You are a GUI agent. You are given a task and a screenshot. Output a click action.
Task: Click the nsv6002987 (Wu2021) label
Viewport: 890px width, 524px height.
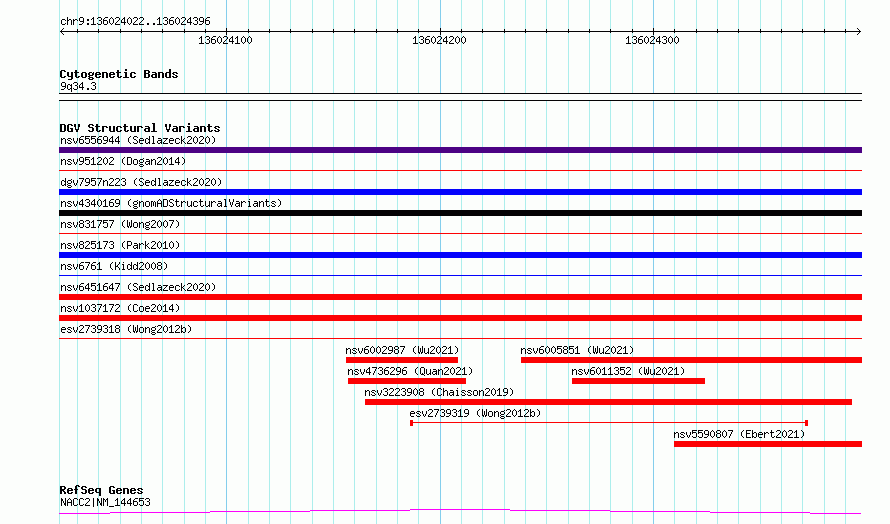click(x=402, y=350)
